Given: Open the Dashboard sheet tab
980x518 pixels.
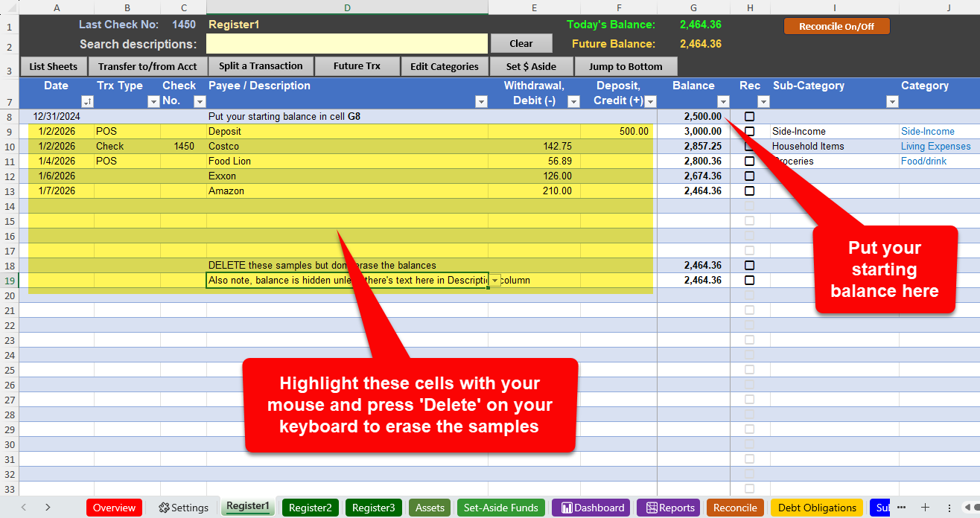Looking at the screenshot, I should click(x=593, y=508).
